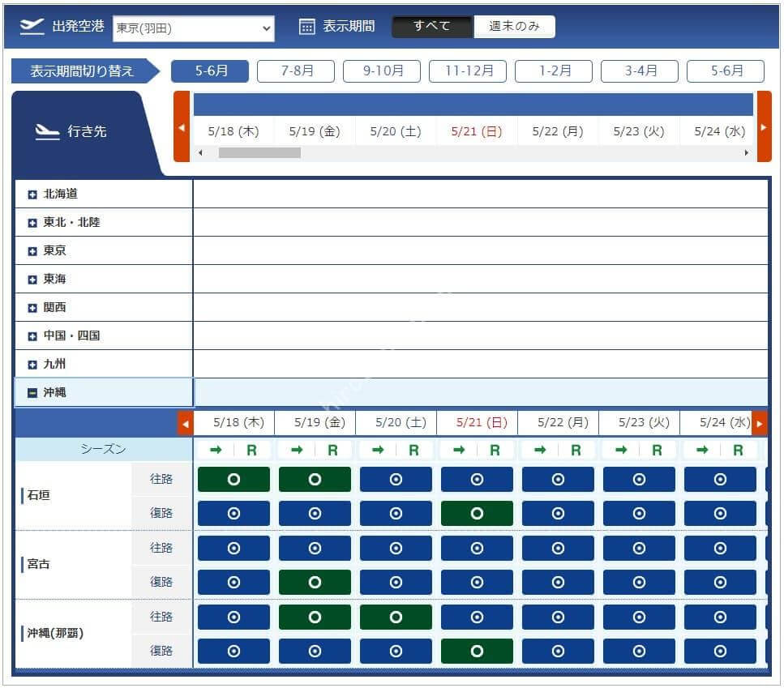
Task: Click previous arrow in the Okinawa date row
Action: (186, 424)
